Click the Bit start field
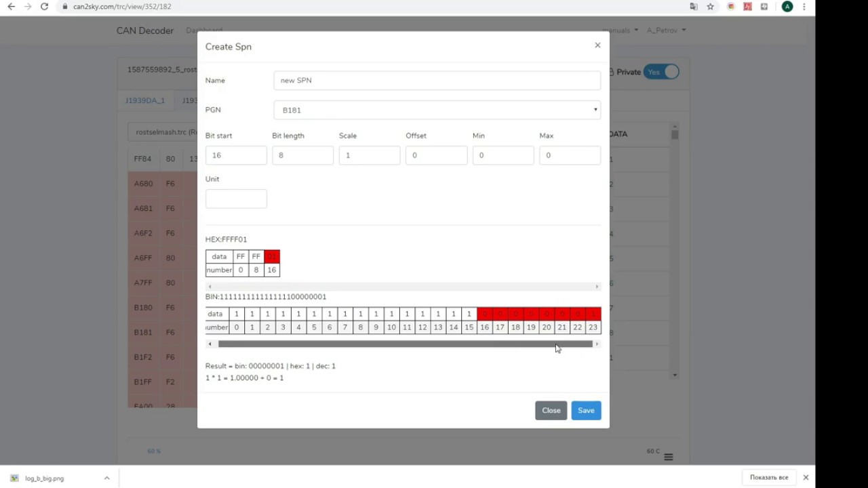The width and height of the screenshot is (868, 488). click(236, 155)
